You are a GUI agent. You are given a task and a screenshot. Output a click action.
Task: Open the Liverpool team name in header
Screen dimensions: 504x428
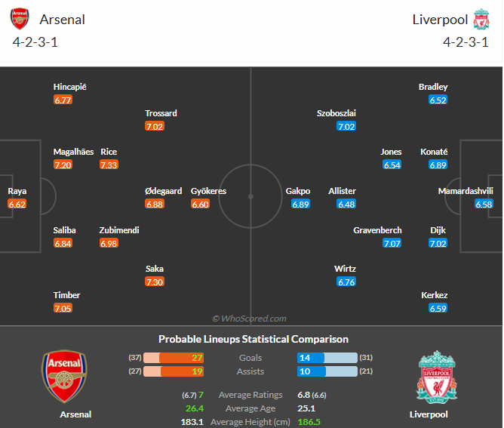pos(440,20)
